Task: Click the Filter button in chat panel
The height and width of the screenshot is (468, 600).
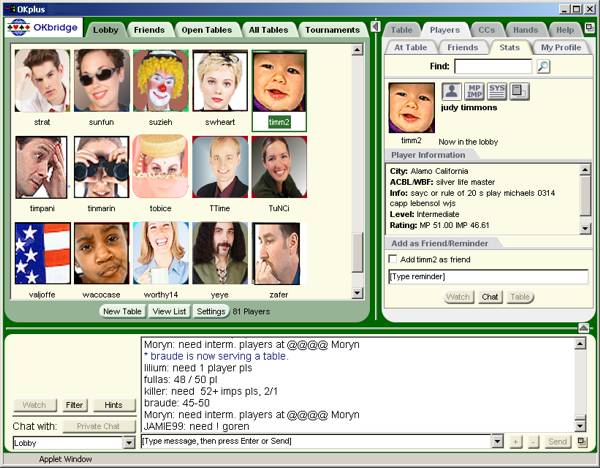Action: (x=74, y=406)
